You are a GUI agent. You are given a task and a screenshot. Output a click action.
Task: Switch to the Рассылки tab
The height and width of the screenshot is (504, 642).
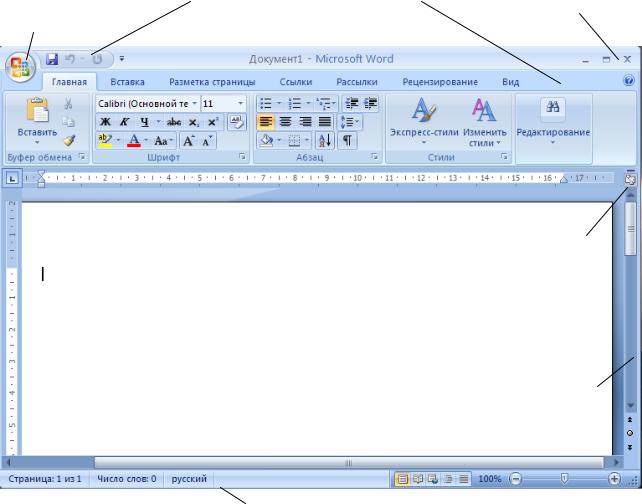(x=357, y=82)
